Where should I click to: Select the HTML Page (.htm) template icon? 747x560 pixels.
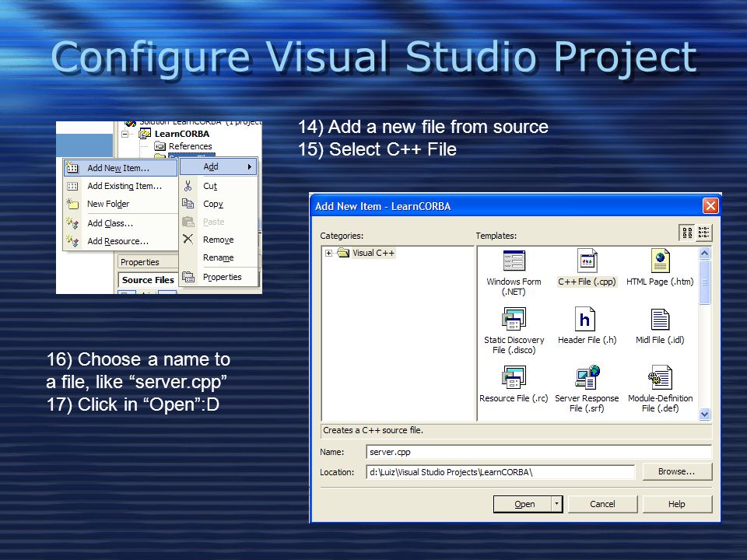tap(660, 261)
